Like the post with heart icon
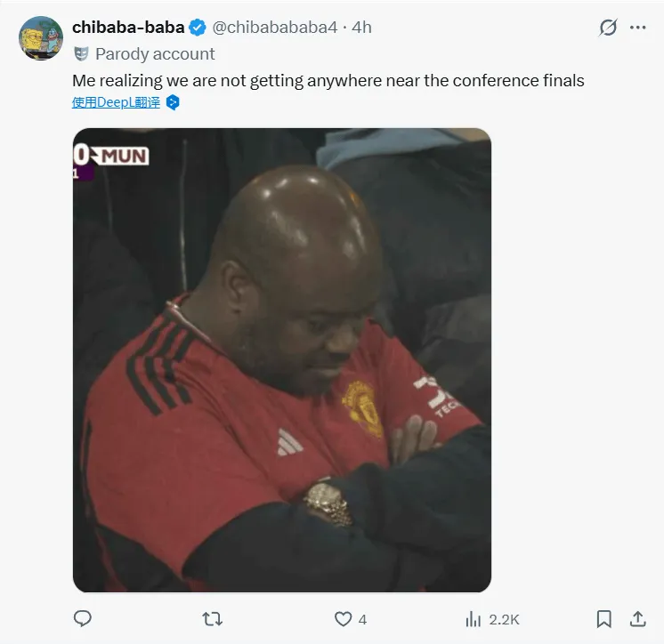Image resolution: width=664 pixels, height=644 pixels. point(343,619)
